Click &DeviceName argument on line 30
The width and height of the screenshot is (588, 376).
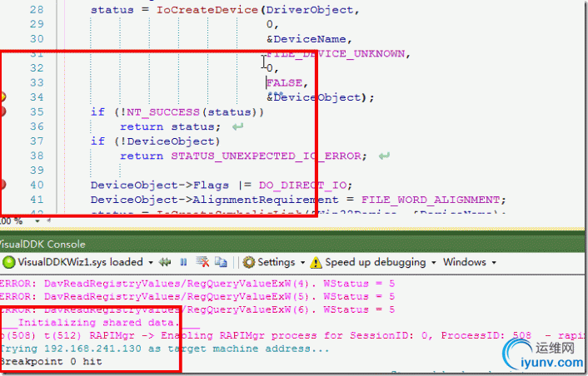[306, 39]
